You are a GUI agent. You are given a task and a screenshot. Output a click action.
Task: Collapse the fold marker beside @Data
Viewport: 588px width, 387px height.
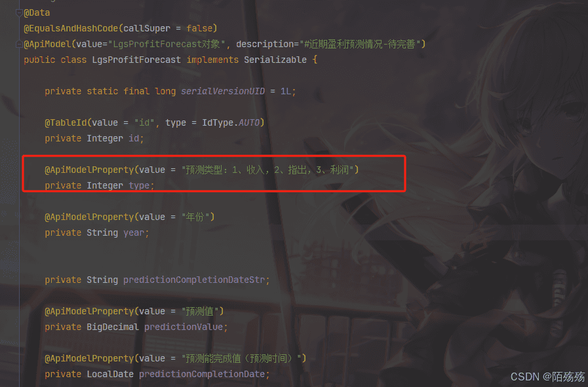(x=19, y=13)
